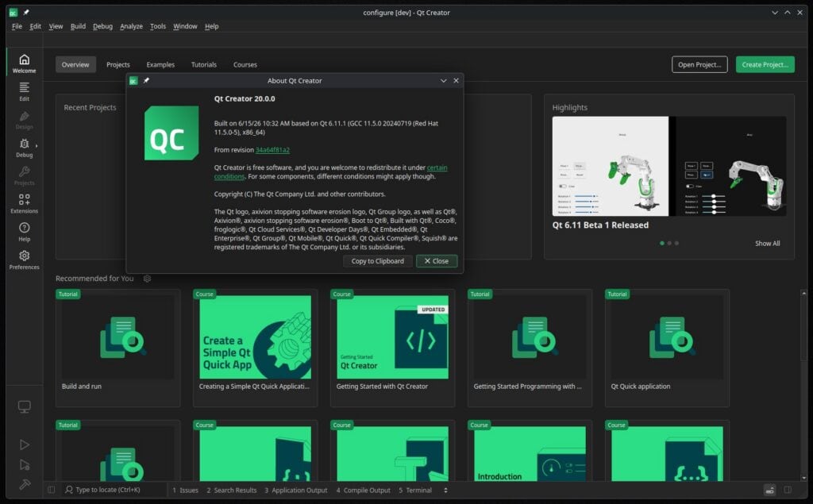
Task: Click the QC app icon in main title bar
Action: [x=13, y=13]
